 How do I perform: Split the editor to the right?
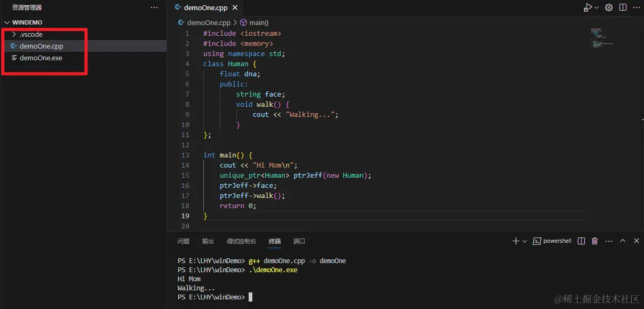tap(623, 7)
